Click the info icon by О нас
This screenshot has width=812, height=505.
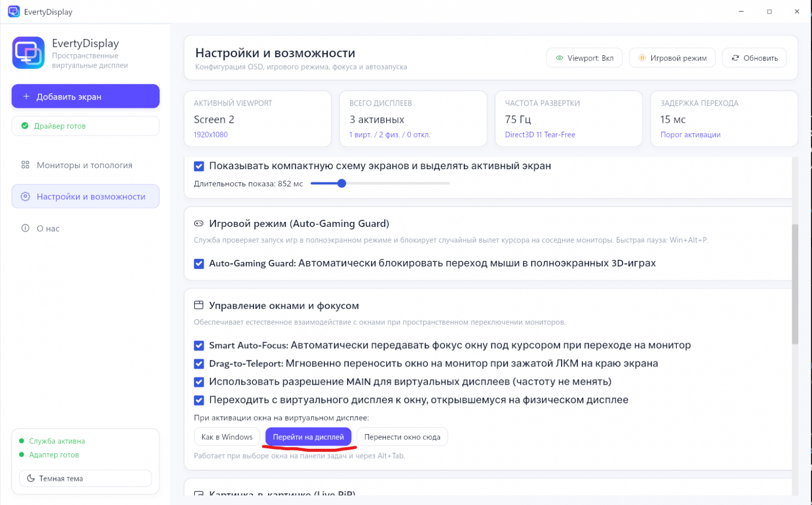25,228
